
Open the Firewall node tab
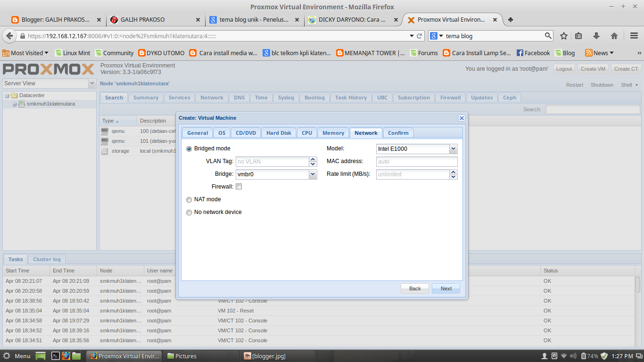[x=450, y=98]
